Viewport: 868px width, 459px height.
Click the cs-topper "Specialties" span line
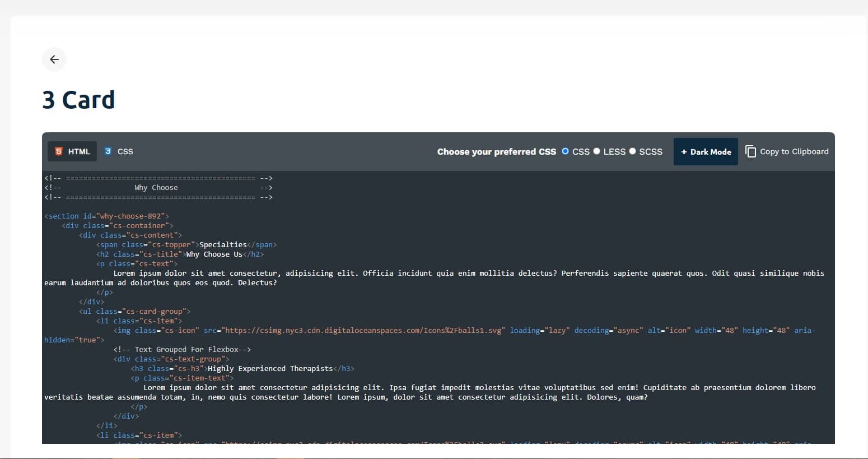coord(186,245)
